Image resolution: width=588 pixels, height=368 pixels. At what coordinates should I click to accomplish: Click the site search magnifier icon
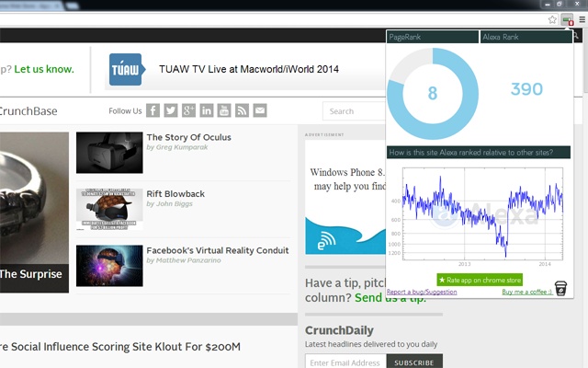click(576, 37)
